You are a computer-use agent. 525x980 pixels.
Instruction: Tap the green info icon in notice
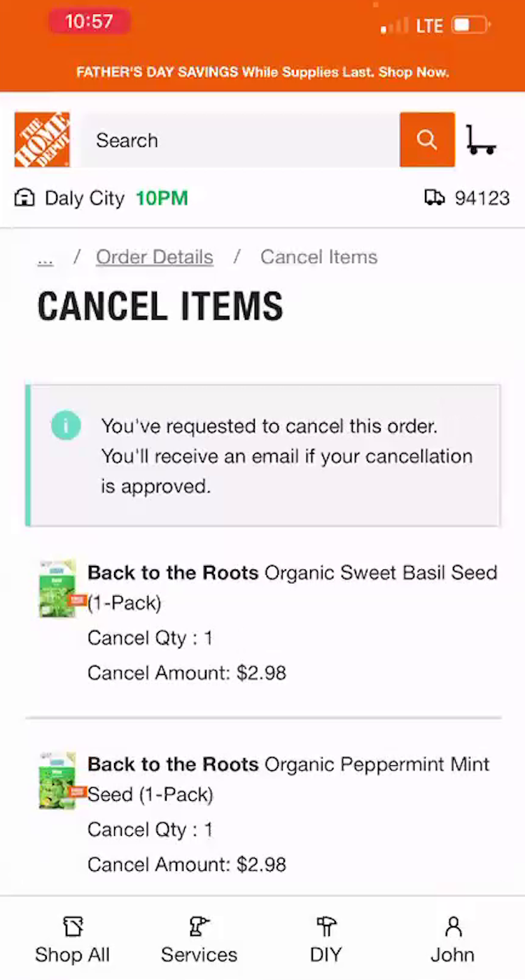[x=66, y=425]
